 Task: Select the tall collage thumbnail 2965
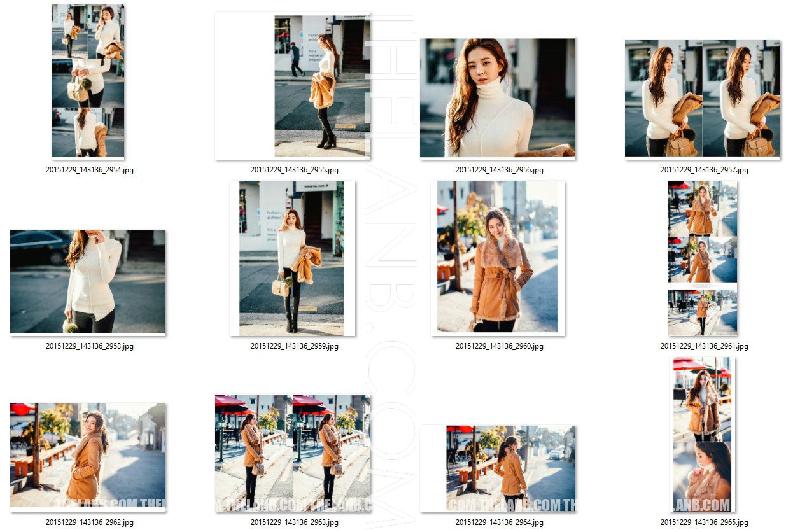pos(703,435)
